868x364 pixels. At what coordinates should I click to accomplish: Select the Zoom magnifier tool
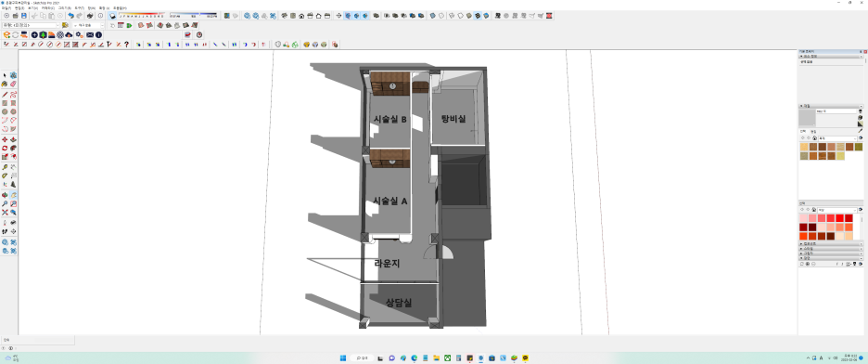click(5, 203)
